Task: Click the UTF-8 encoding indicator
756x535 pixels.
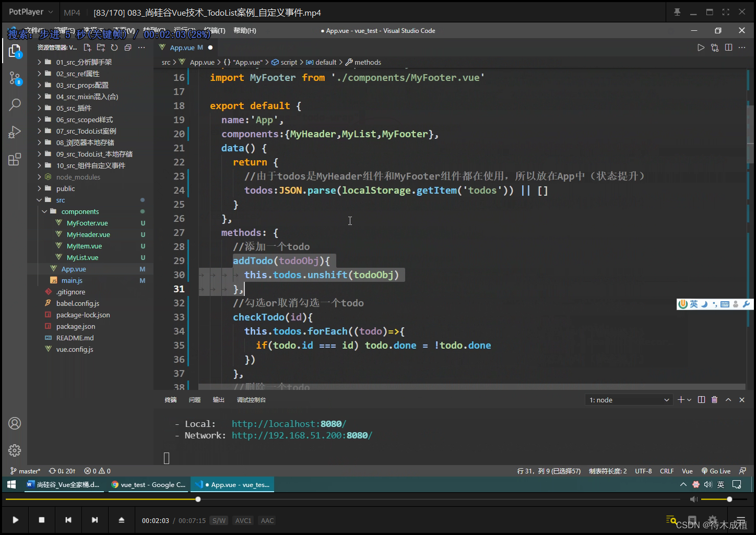Action: point(643,471)
